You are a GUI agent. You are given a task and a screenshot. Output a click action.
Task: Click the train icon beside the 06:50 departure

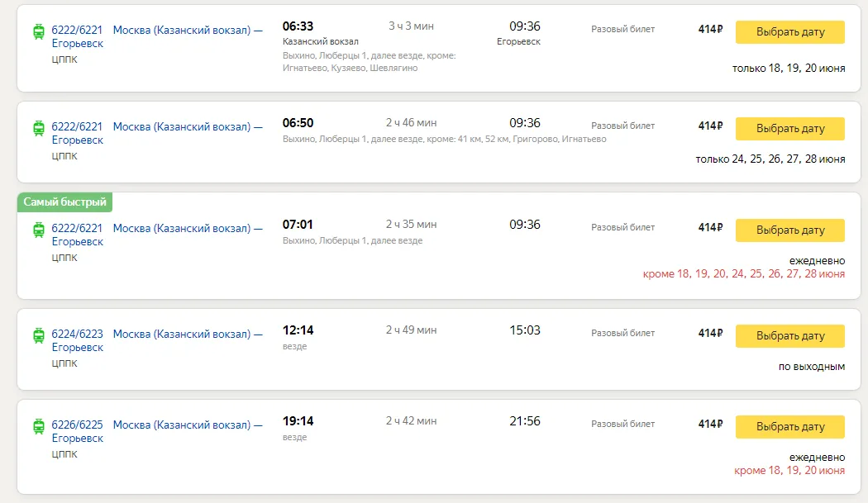(39, 127)
